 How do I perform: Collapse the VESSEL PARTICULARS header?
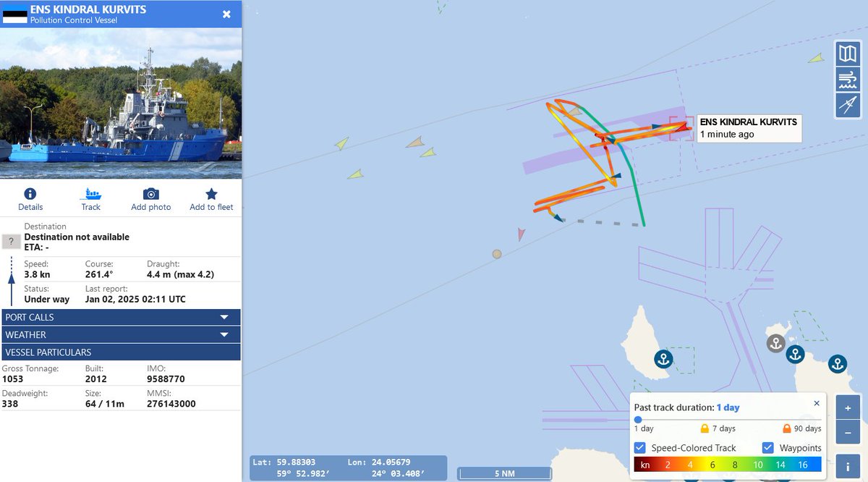(x=121, y=352)
